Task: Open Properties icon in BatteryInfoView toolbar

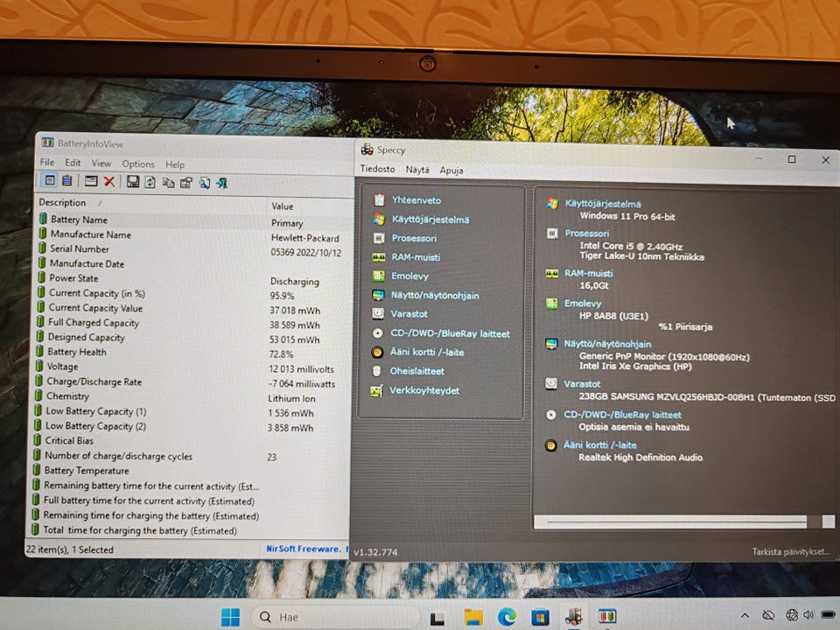Action: point(185,183)
